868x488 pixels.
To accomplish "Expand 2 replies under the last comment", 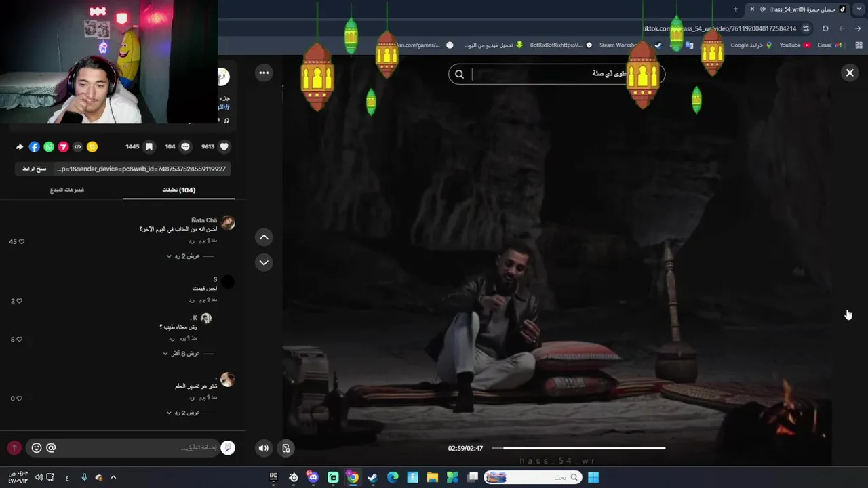I will click(184, 413).
